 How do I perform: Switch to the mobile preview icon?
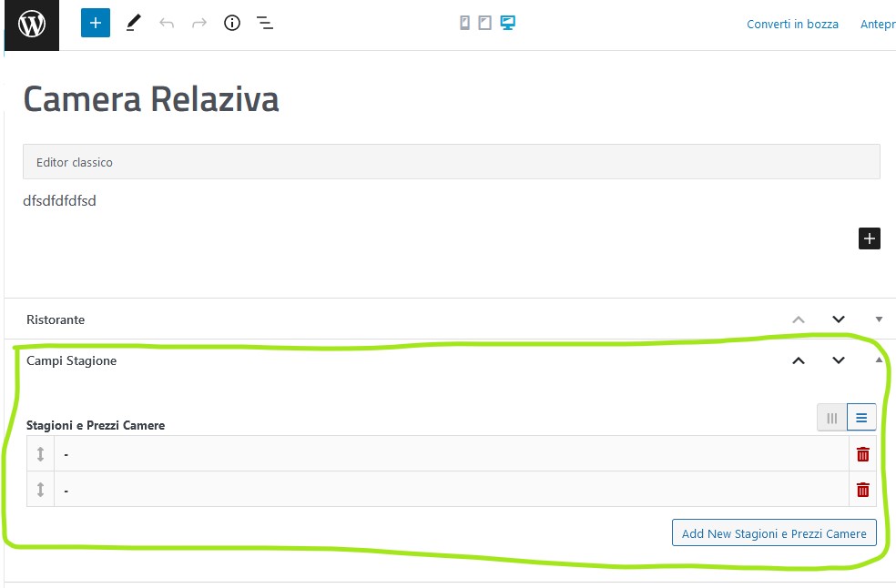tap(465, 23)
